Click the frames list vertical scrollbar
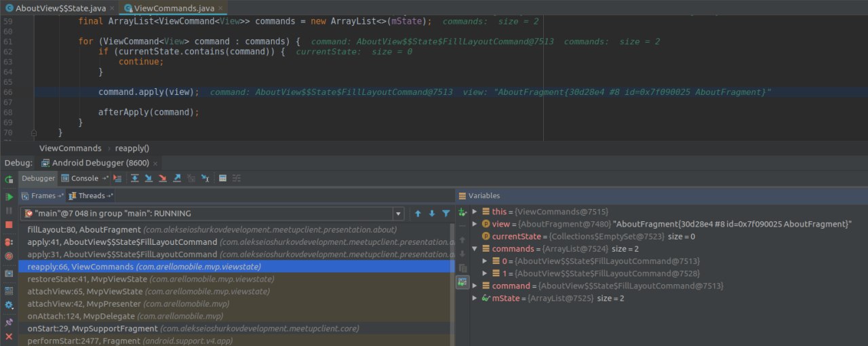Image resolution: width=868 pixels, height=346 pixels. tap(452, 285)
